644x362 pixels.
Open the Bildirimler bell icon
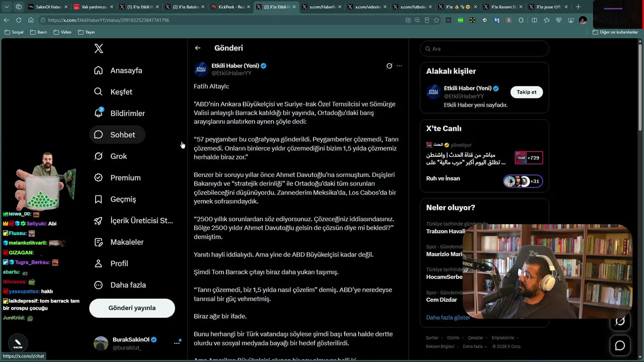point(99,113)
